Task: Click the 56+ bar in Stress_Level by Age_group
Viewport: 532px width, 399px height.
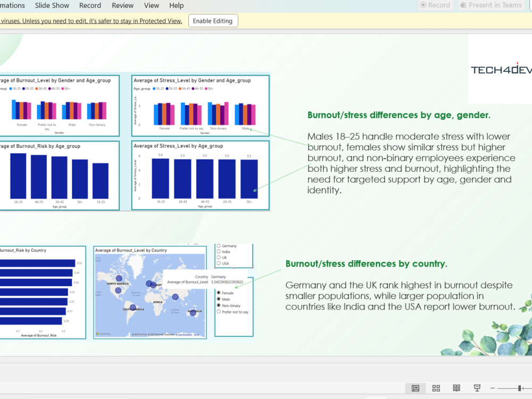Action: 249,179
